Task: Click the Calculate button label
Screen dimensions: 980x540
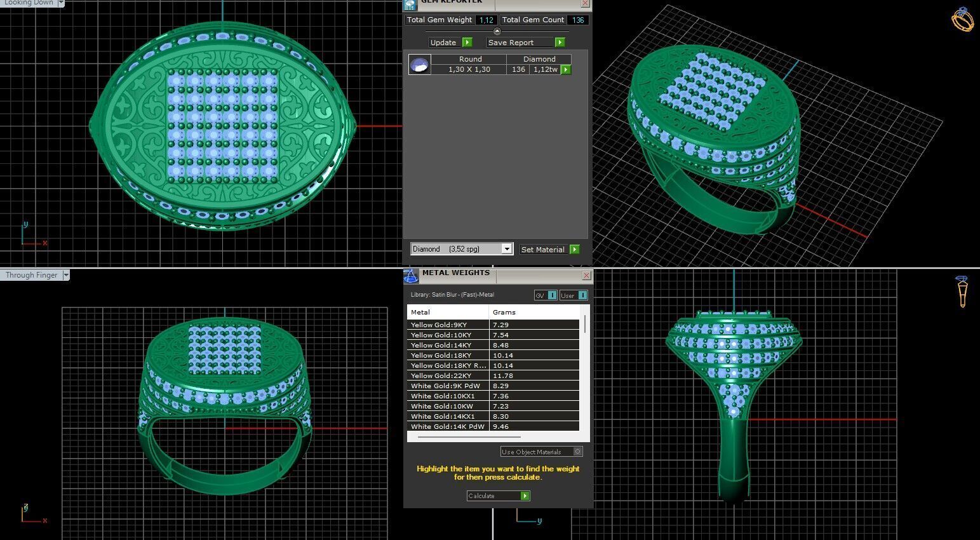Action: click(x=481, y=496)
